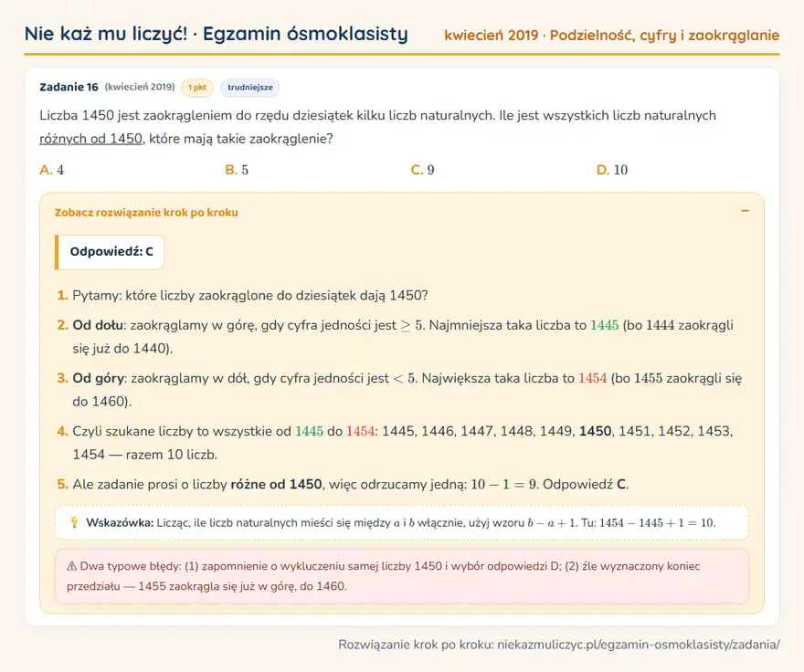Click red number 1454 in step 3
The width and height of the screenshot is (804, 672).
coord(592,378)
